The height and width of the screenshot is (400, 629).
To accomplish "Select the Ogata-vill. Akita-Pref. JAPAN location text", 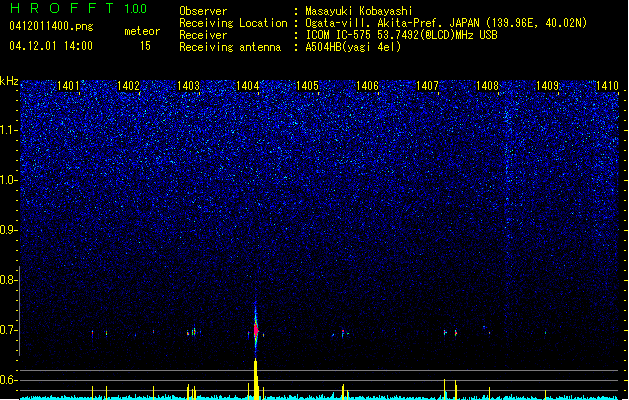I will click(446, 23).
